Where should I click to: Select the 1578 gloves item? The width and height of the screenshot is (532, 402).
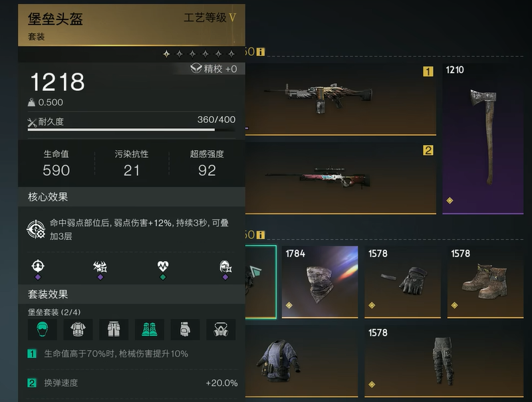click(x=402, y=282)
